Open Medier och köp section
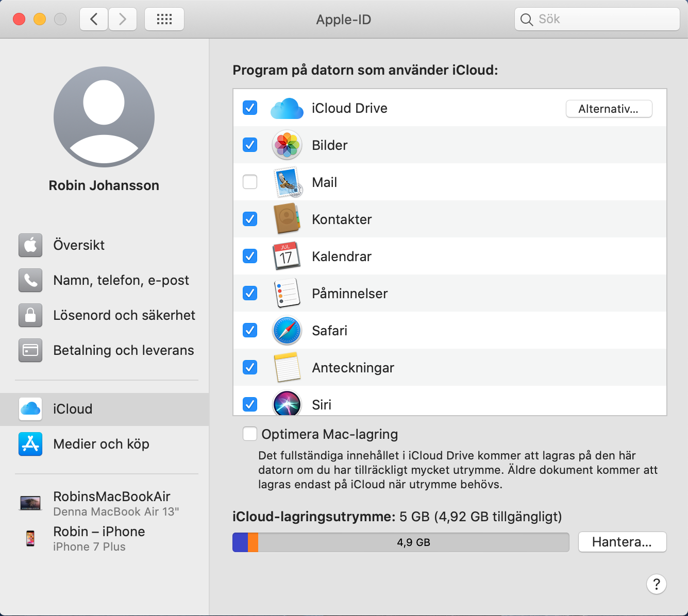This screenshot has width=688, height=616. click(105, 444)
